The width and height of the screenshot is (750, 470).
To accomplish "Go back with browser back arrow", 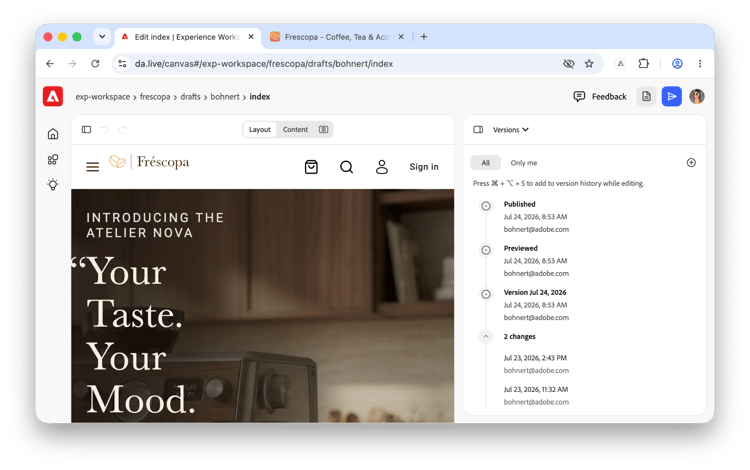I will [x=50, y=64].
